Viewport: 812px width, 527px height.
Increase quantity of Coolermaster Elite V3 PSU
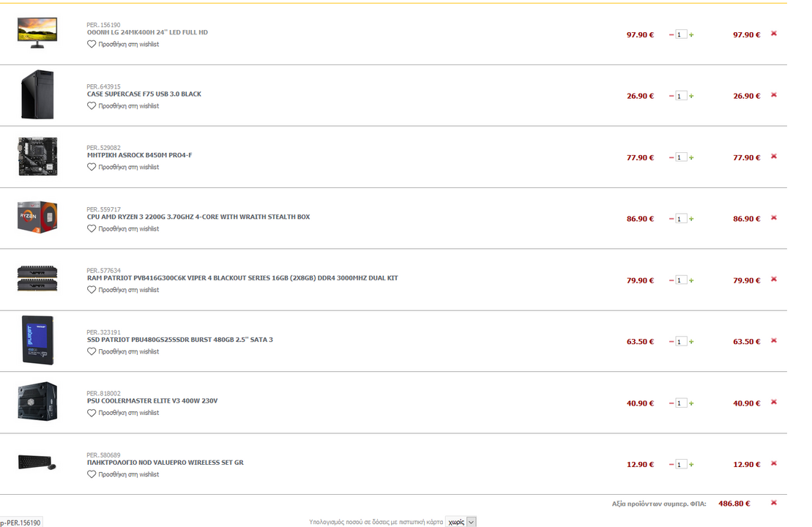coord(691,403)
